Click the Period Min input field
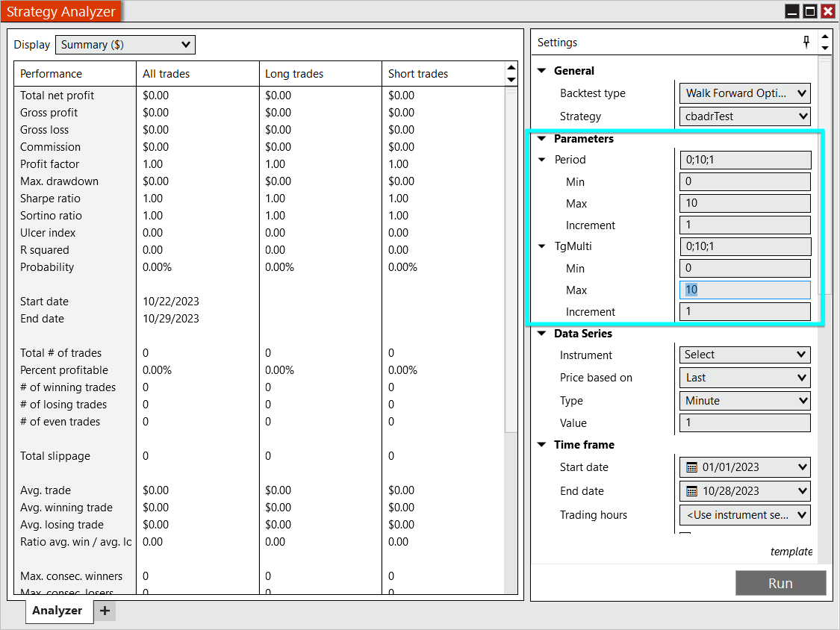 coord(744,182)
